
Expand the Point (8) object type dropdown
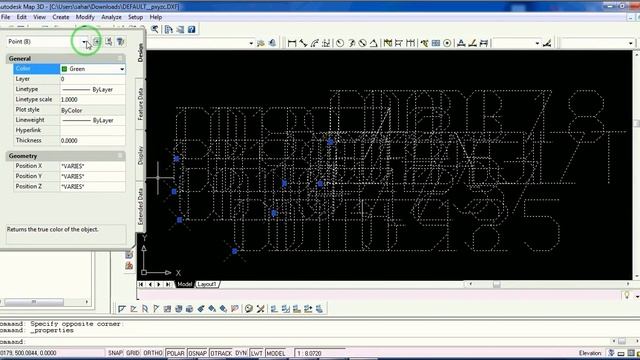[x=84, y=42]
